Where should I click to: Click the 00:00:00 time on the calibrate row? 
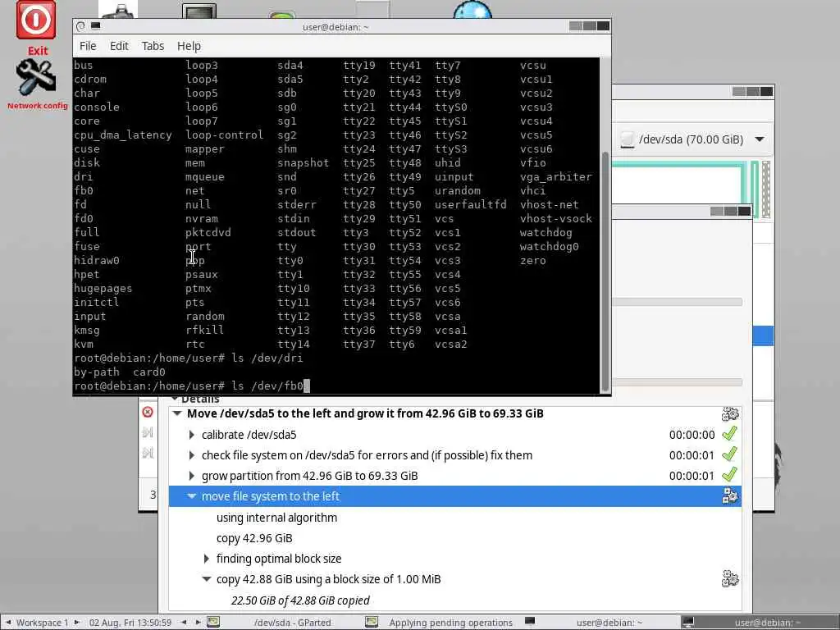(x=692, y=435)
